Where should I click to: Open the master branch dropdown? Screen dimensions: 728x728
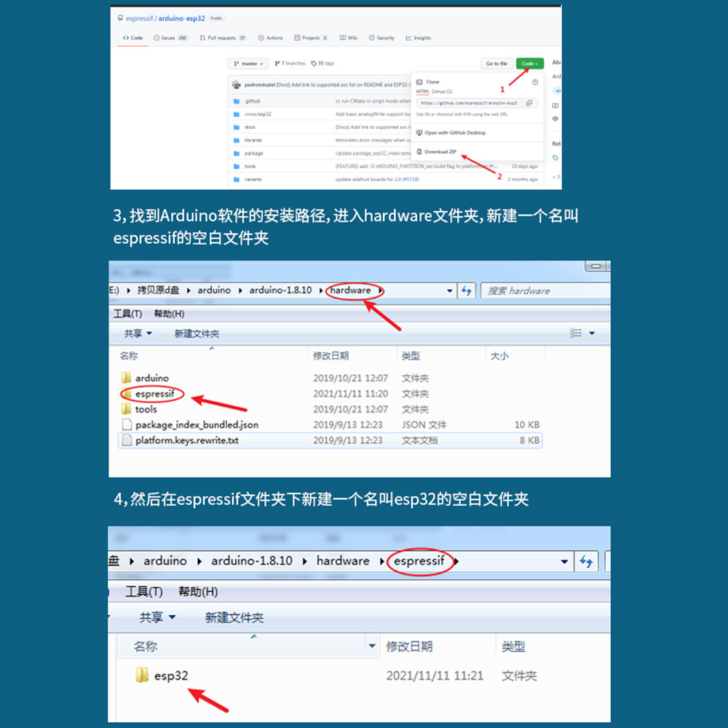pyautogui.click(x=248, y=63)
